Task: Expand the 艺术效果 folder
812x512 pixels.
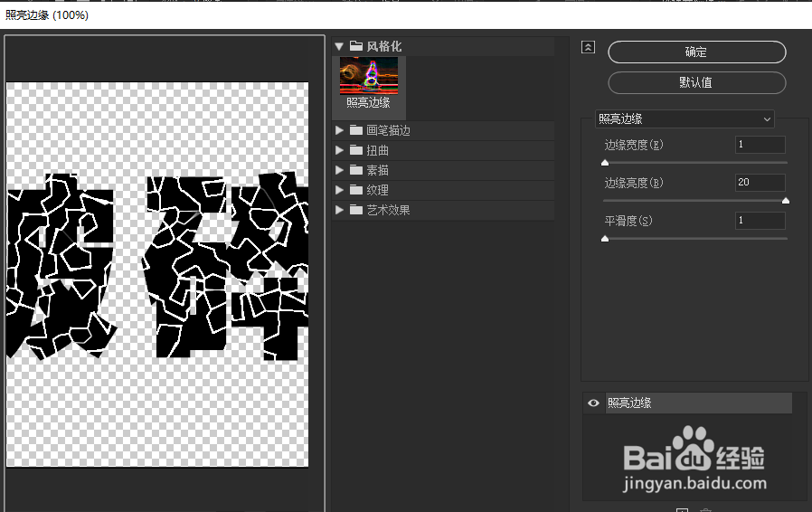Action: (339, 210)
